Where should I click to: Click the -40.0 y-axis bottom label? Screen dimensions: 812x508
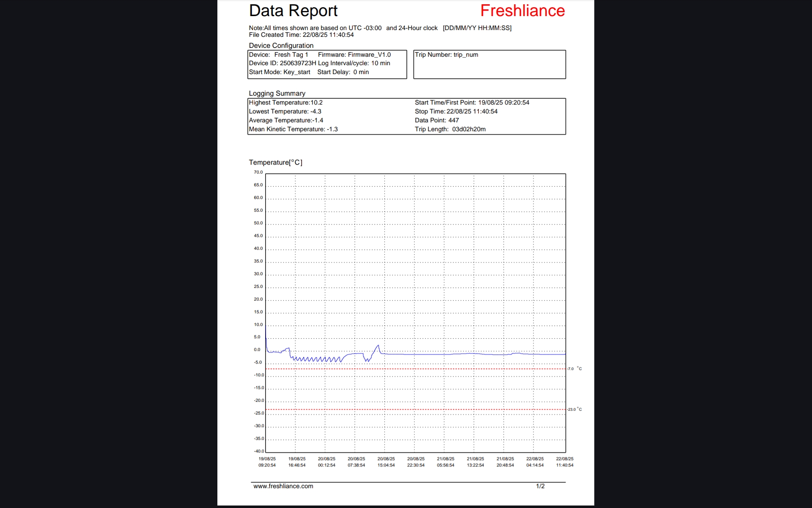click(258, 451)
